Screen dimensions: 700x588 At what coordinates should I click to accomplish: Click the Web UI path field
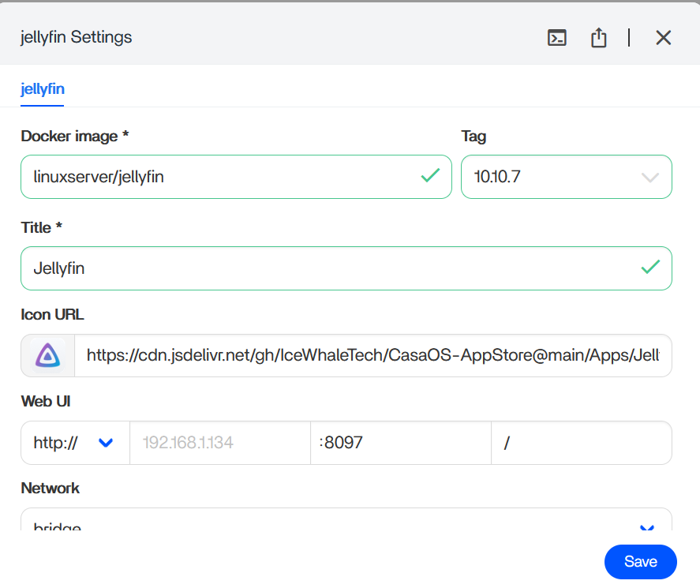[x=581, y=443]
